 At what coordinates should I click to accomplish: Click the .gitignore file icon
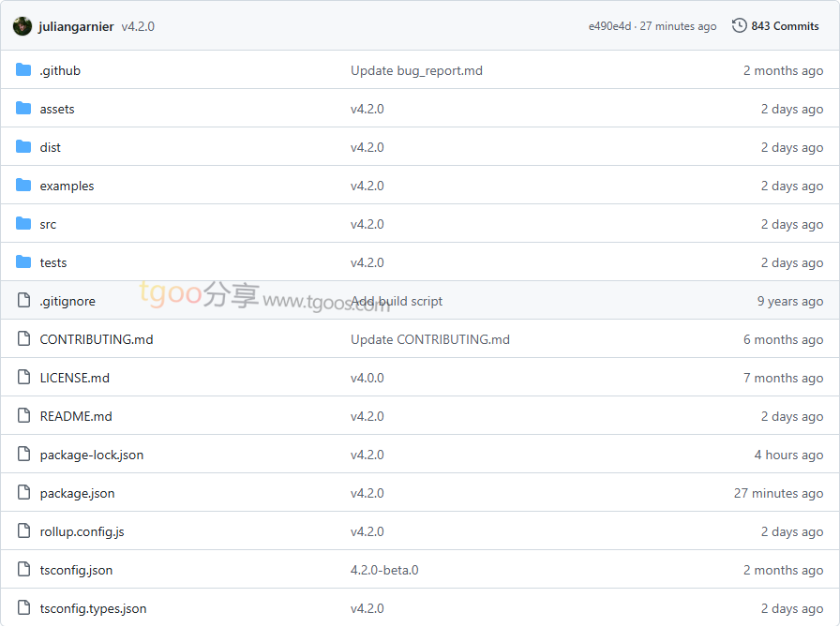pyautogui.click(x=23, y=301)
